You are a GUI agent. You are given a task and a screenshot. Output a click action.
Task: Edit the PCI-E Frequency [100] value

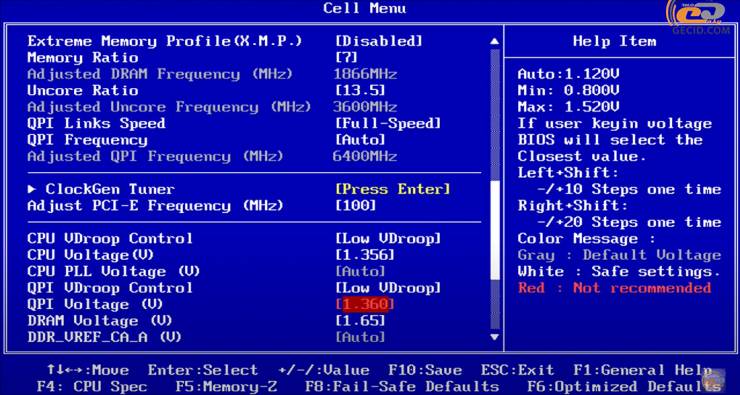[355, 206]
